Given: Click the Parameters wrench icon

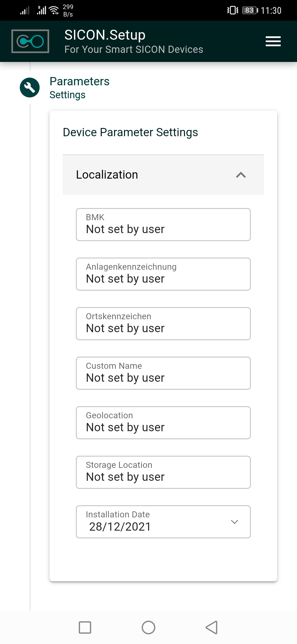Looking at the screenshot, I should point(30,88).
